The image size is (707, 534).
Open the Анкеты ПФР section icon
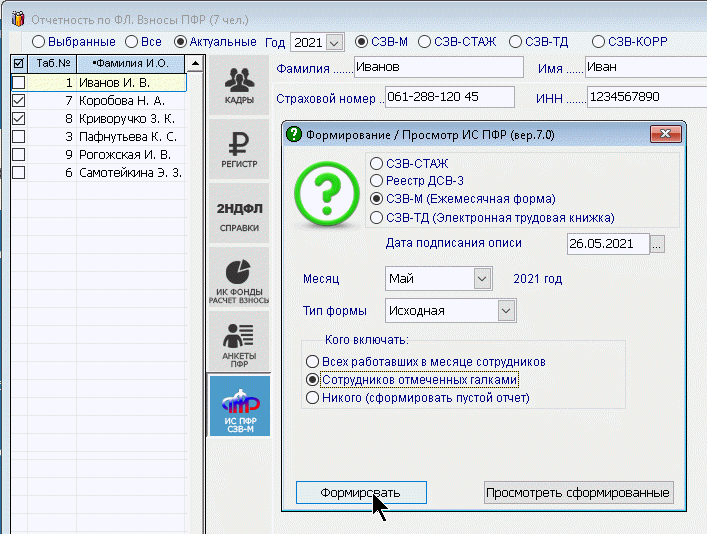pos(239,341)
